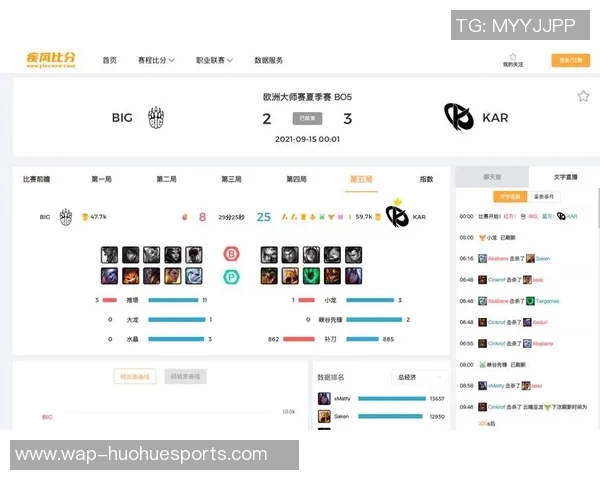The height and width of the screenshot is (480, 600).
Task: Switch to the 第四局 tab
Action: 297,179
